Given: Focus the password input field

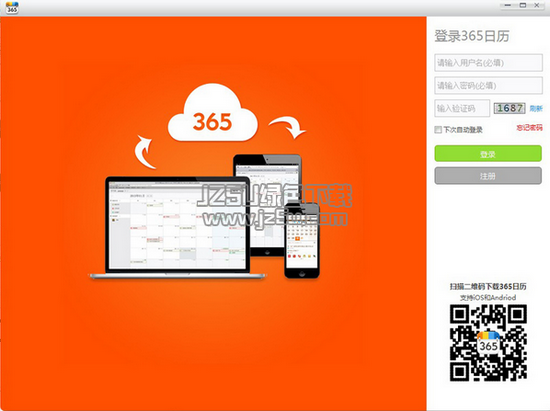Looking at the screenshot, I should [x=488, y=86].
